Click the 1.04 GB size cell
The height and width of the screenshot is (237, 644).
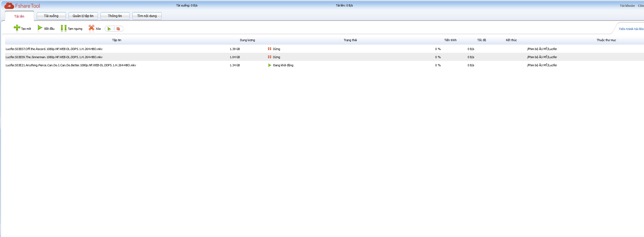tap(235, 57)
